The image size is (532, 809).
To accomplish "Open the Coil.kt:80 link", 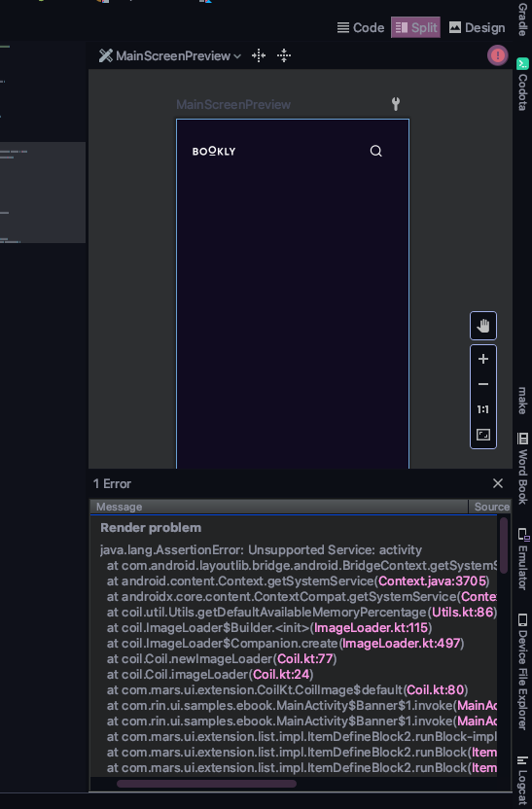I will pyautogui.click(x=436, y=689).
